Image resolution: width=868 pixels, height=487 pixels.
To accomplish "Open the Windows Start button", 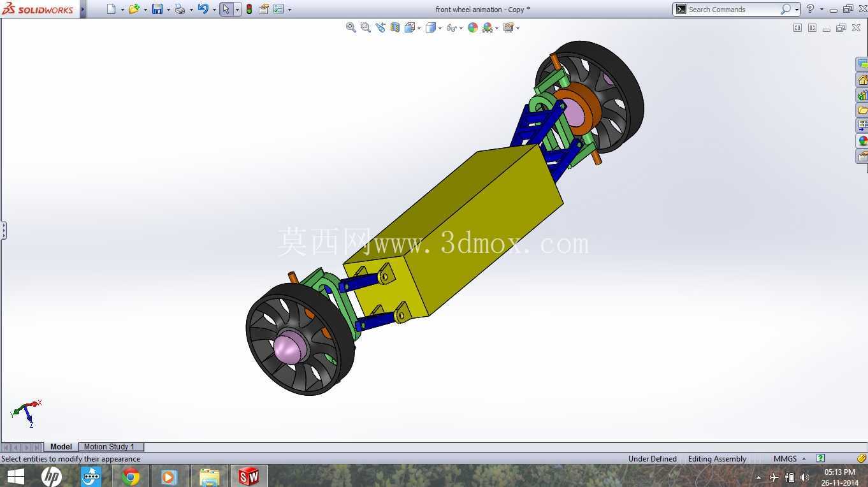I will (15, 477).
